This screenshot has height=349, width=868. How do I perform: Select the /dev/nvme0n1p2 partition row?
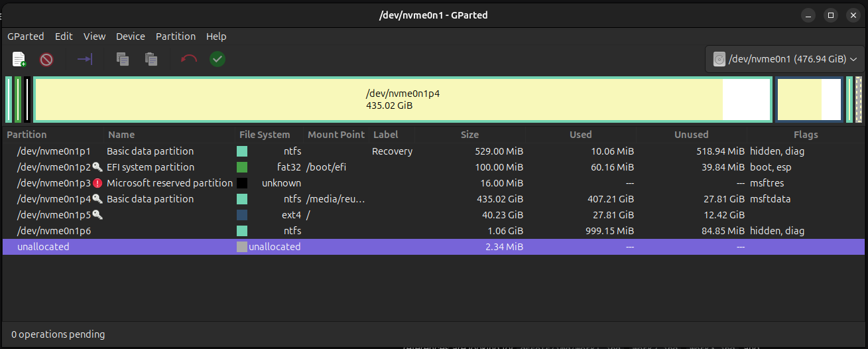click(434, 167)
